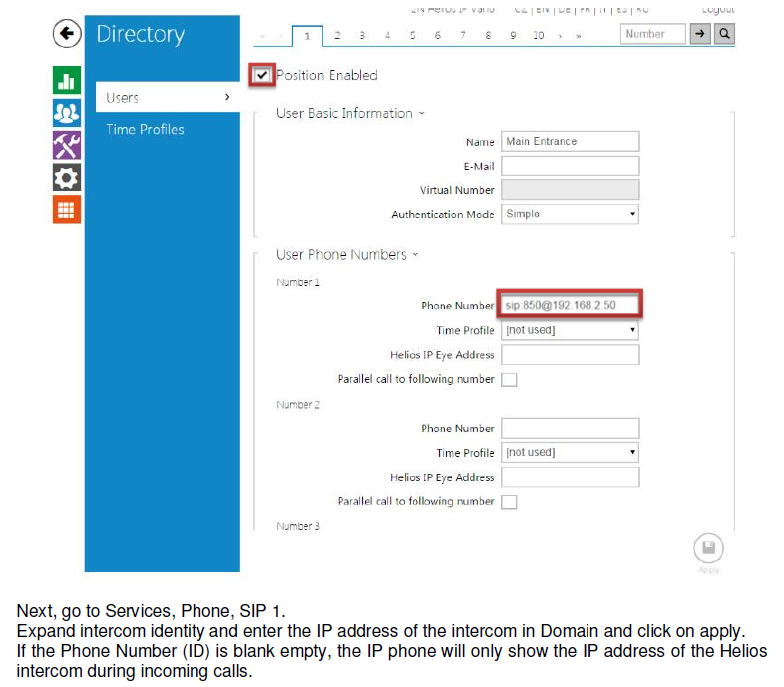
Task: Switch to position tab 5
Action: tap(412, 35)
